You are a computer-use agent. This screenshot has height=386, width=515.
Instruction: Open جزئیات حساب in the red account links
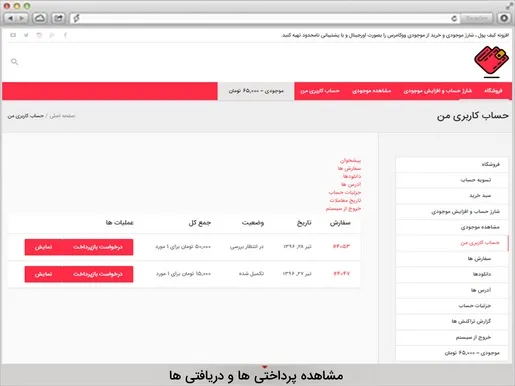point(345,192)
